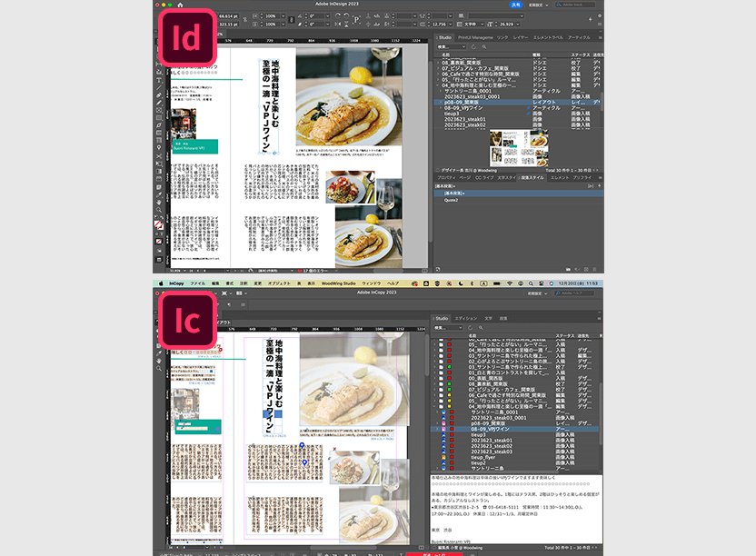
Task: Click the InDesign home icon
Action: [x=179, y=5]
